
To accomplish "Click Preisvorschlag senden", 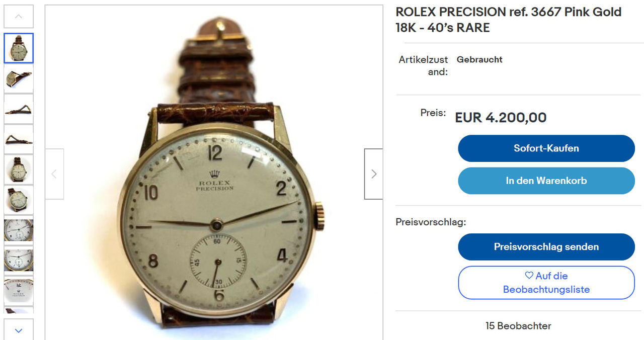I will (x=546, y=247).
